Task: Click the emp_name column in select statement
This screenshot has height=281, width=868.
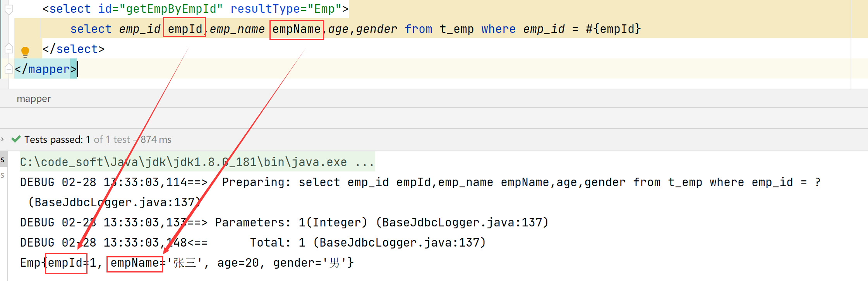Action: coord(237,29)
